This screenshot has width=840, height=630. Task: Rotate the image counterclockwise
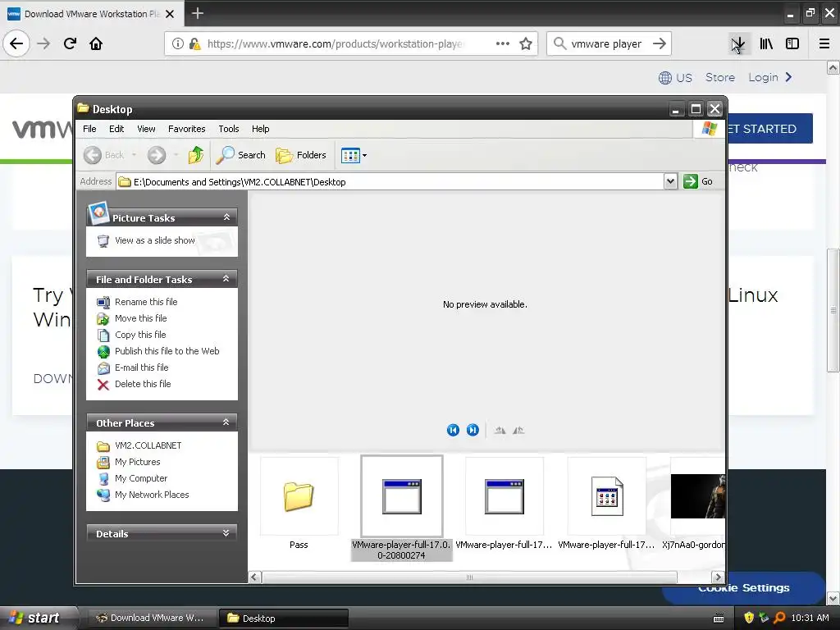(x=518, y=430)
